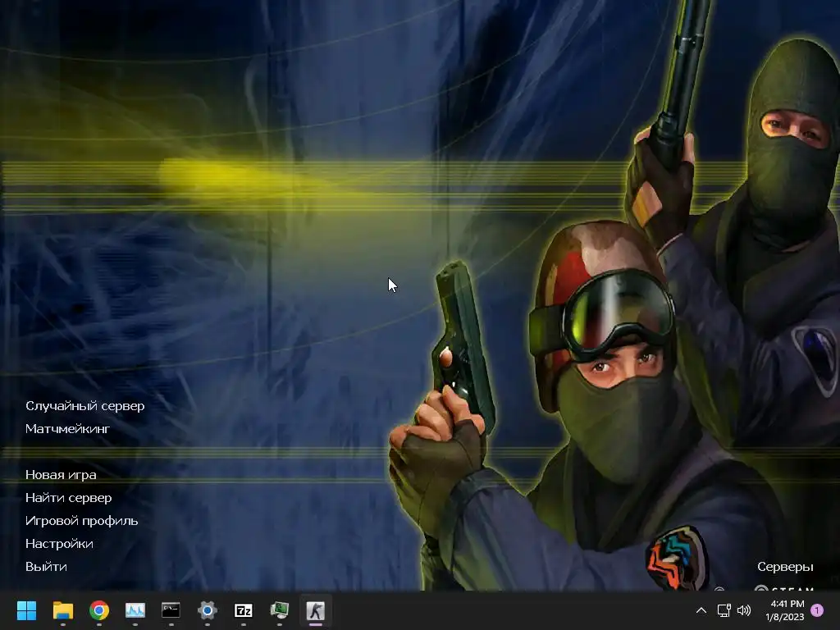
Task: Start "Новая игра" from the menu
Action: (x=61, y=475)
